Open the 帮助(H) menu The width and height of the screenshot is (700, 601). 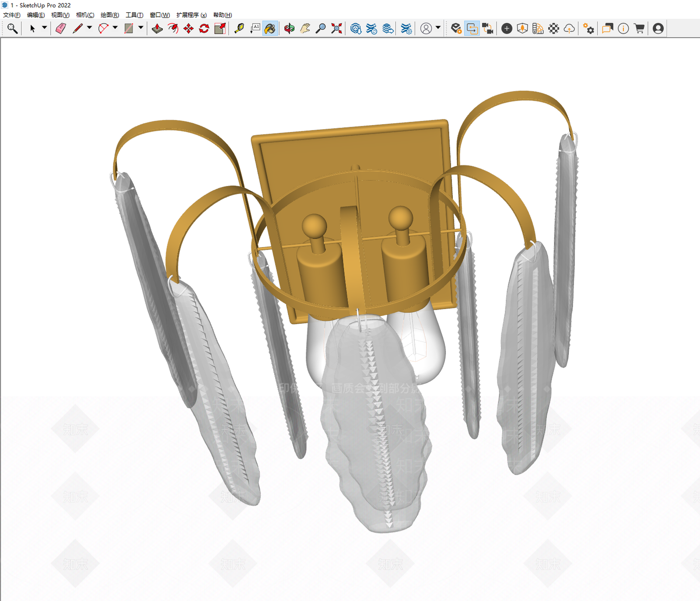pos(223,15)
